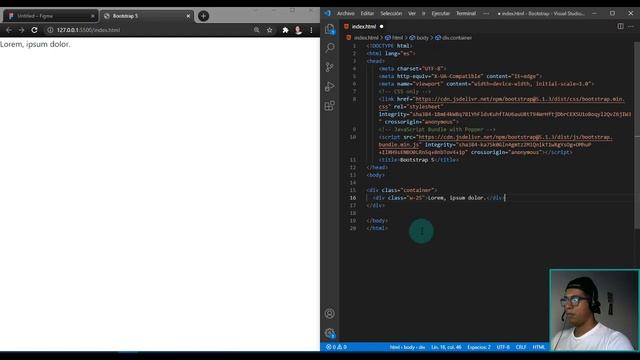
Task: Open the Explorer view in VS Code
Action: (329, 29)
